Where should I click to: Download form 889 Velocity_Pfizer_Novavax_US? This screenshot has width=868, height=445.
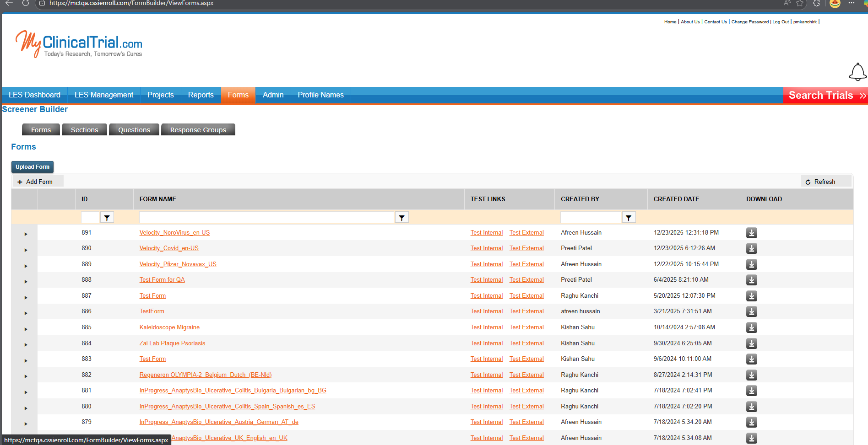pyautogui.click(x=751, y=264)
